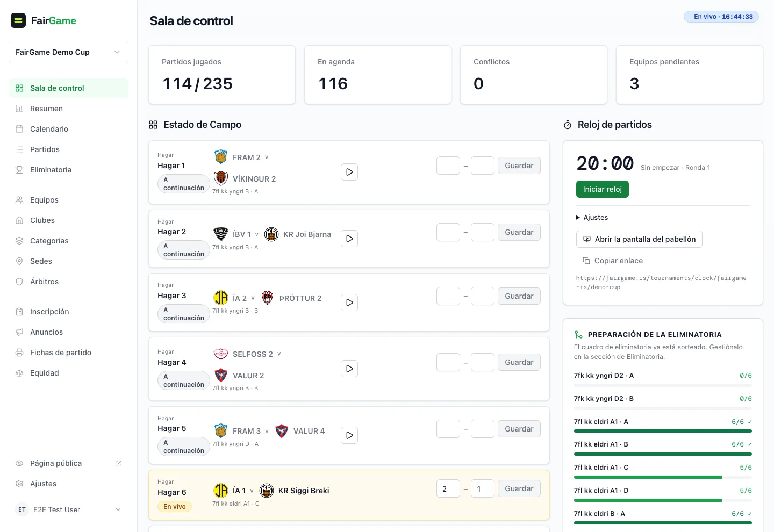Screen dimensions: 774x532
Task: Click the FRAM 2 team crest
Action: click(221, 157)
